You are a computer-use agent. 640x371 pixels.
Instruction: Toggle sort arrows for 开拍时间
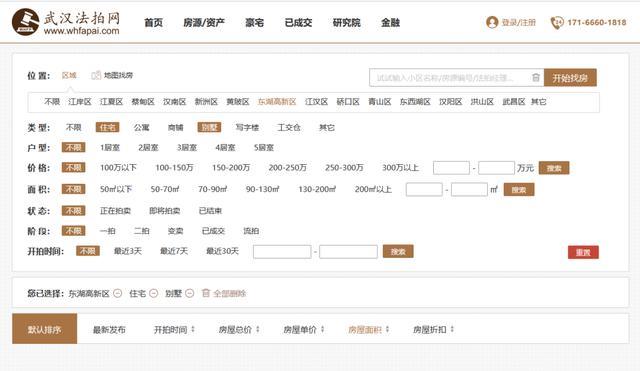(x=193, y=329)
